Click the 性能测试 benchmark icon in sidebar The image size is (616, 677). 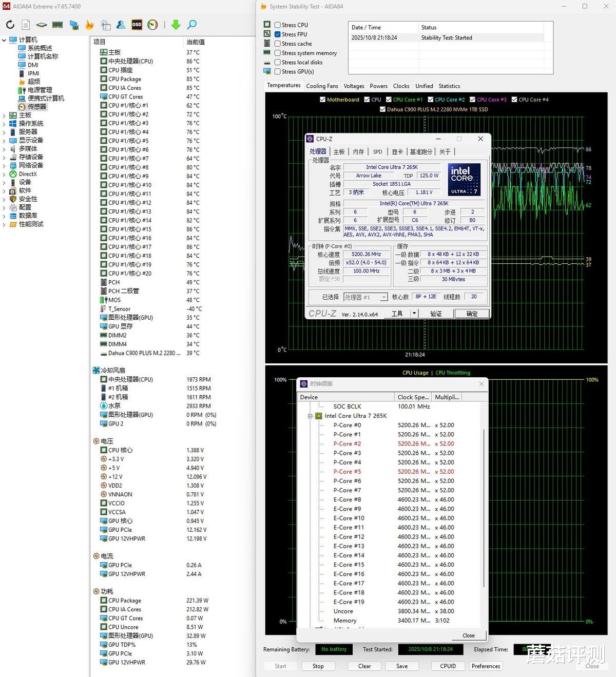point(13,224)
